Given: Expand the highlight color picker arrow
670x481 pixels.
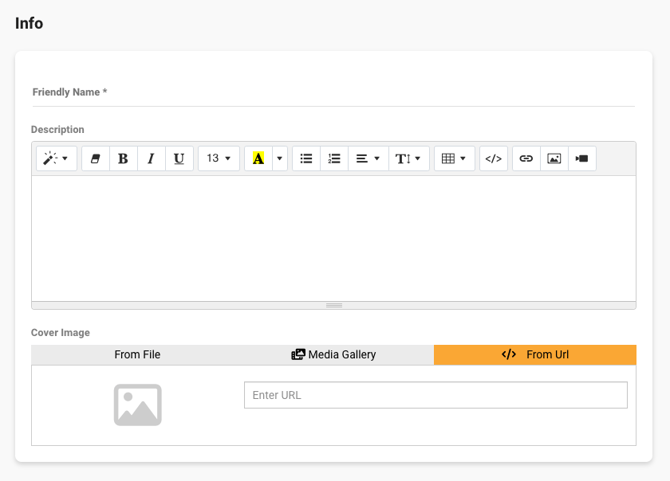Looking at the screenshot, I should click(x=280, y=158).
